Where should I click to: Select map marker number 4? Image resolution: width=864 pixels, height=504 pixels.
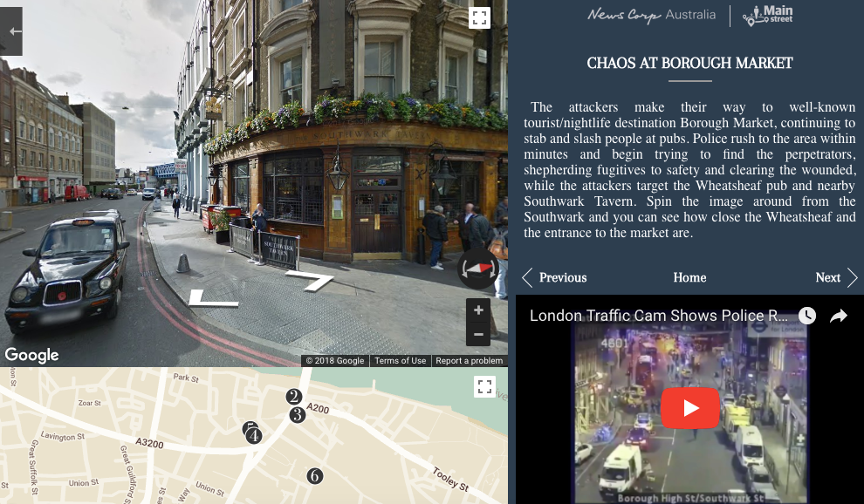[x=253, y=436]
